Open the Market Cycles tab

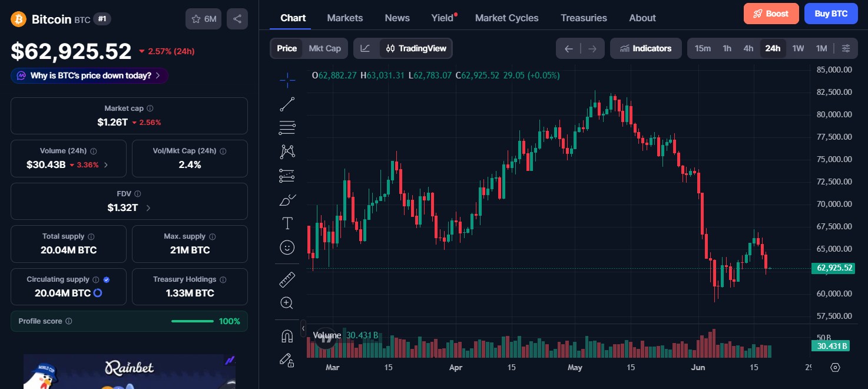(507, 18)
